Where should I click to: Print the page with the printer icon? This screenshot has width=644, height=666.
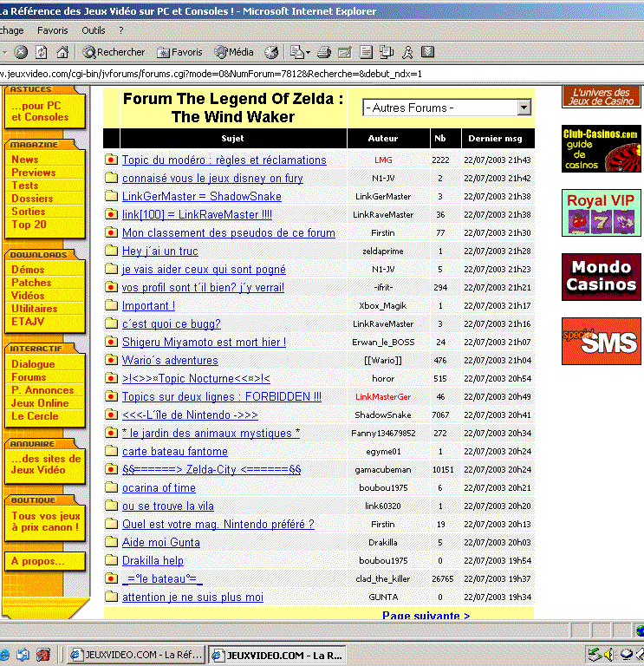click(324, 52)
